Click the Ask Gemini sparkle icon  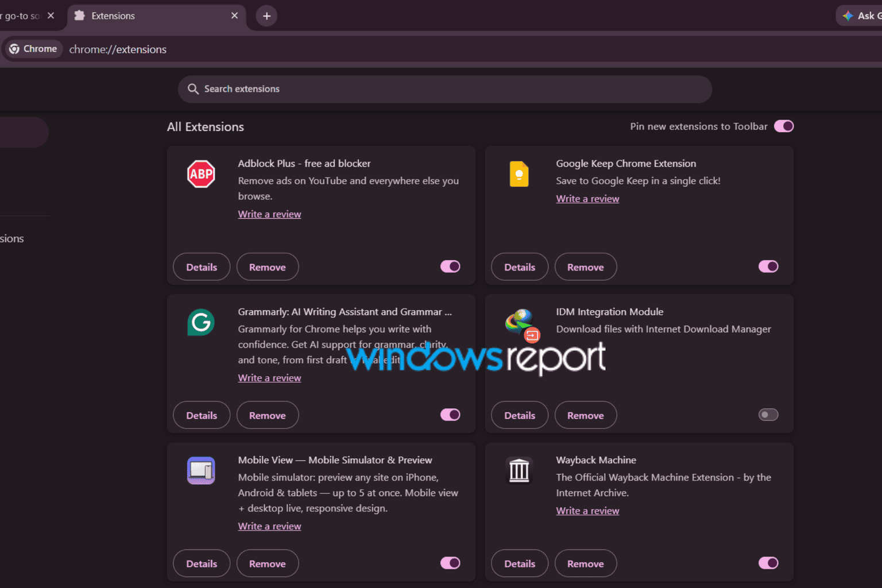[848, 16]
